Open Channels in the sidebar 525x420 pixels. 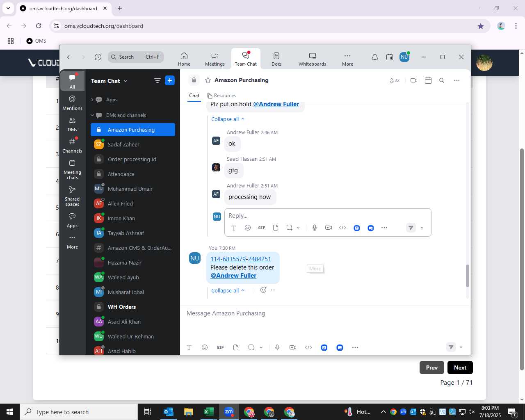point(72,145)
